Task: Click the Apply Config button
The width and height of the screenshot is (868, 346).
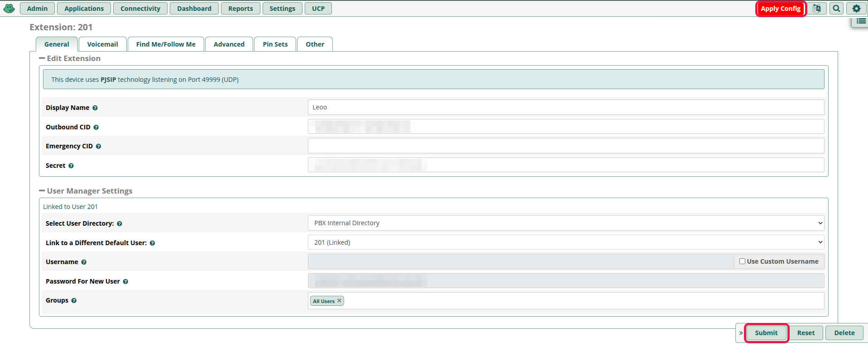Action: pos(781,9)
